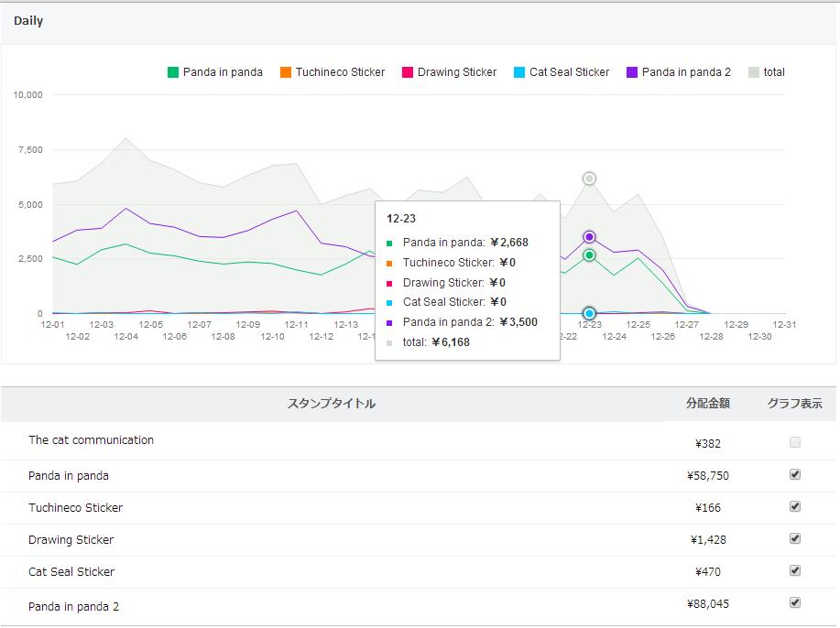This screenshot has height=628, width=840.
Task: Click the Panda in panda 2 table row title
Action: [x=73, y=606]
